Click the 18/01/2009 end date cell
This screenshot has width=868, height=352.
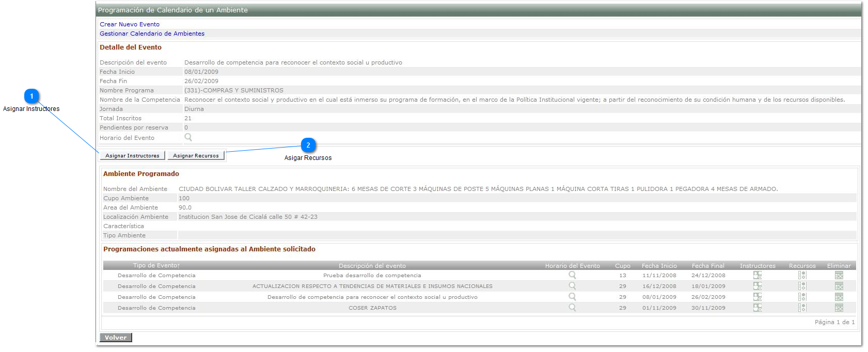click(x=708, y=286)
